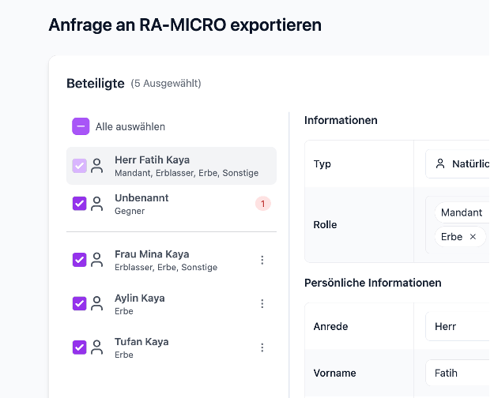The height and width of the screenshot is (398, 494).
Task: Click the Gegner role subtitle
Action: coord(130,211)
